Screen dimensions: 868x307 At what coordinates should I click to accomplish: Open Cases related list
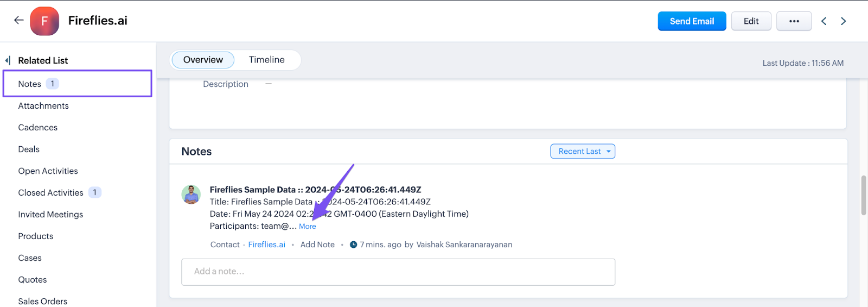click(x=30, y=258)
